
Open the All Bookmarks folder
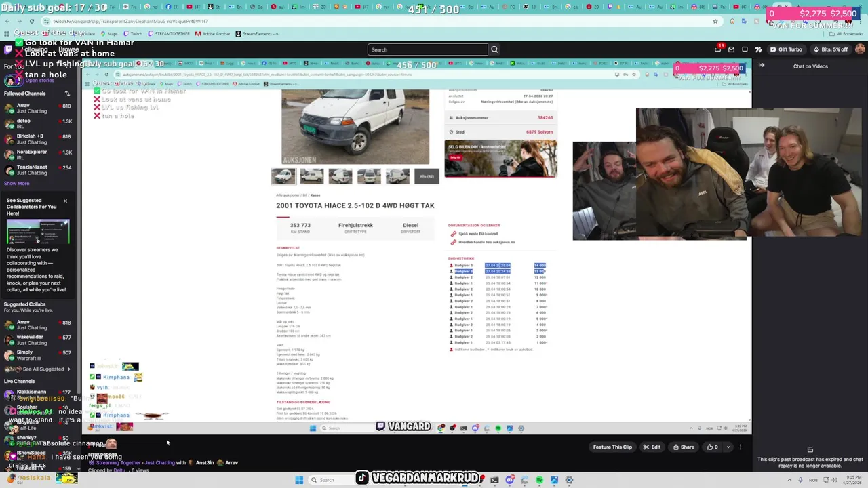(847, 33)
